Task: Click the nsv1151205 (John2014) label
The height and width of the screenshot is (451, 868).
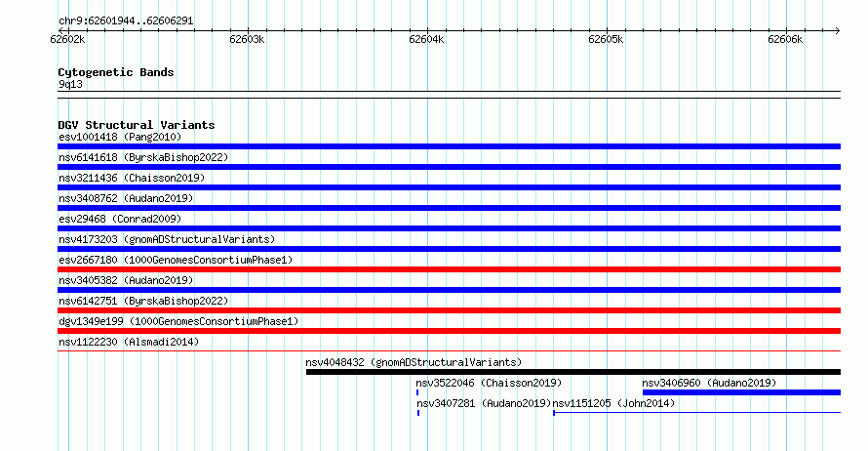Action: click(613, 403)
